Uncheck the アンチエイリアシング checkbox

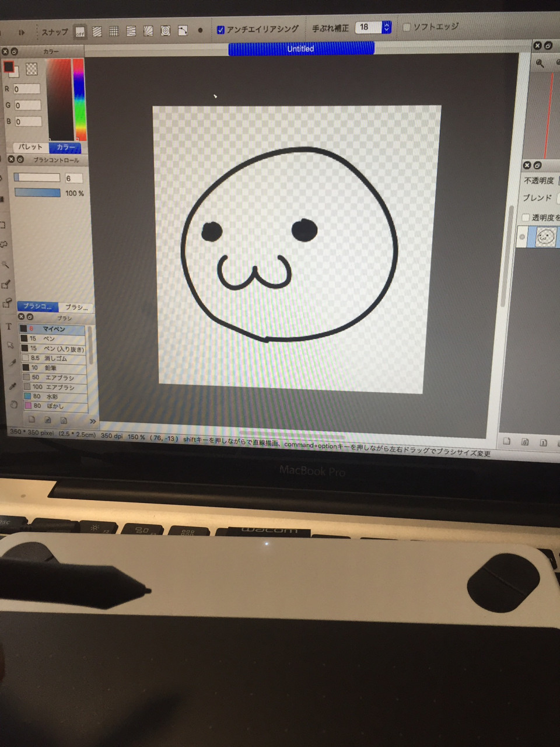(220, 30)
